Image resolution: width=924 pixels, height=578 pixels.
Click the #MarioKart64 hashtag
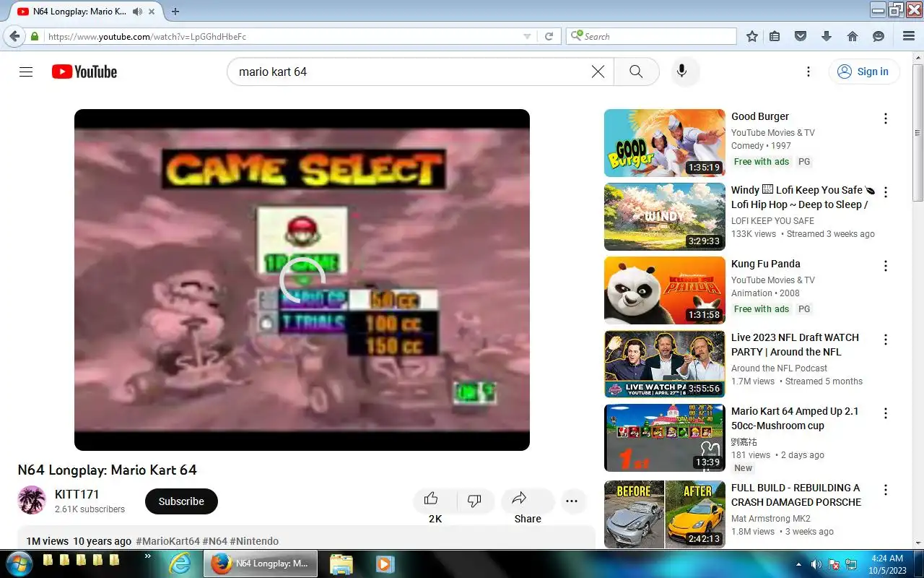(167, 541)
